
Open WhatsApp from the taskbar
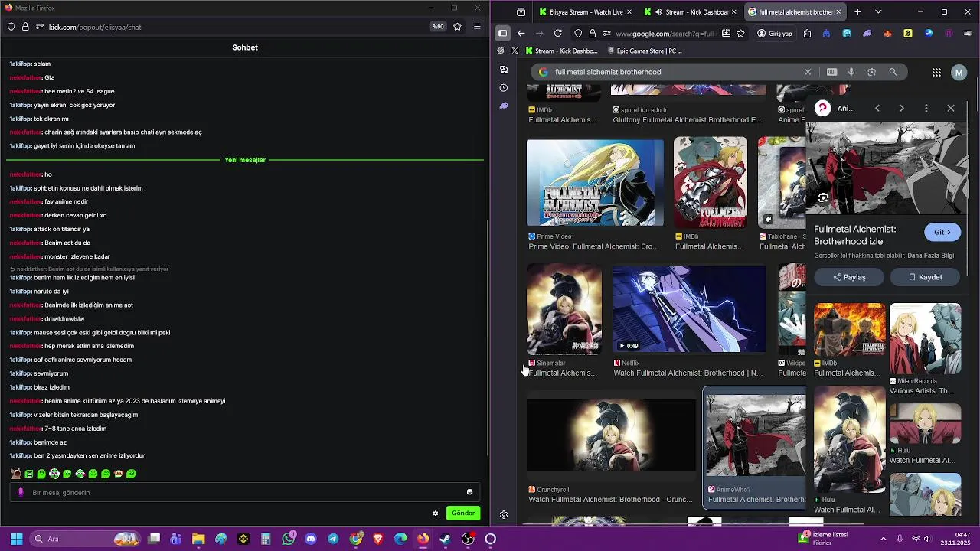(288, 539)
